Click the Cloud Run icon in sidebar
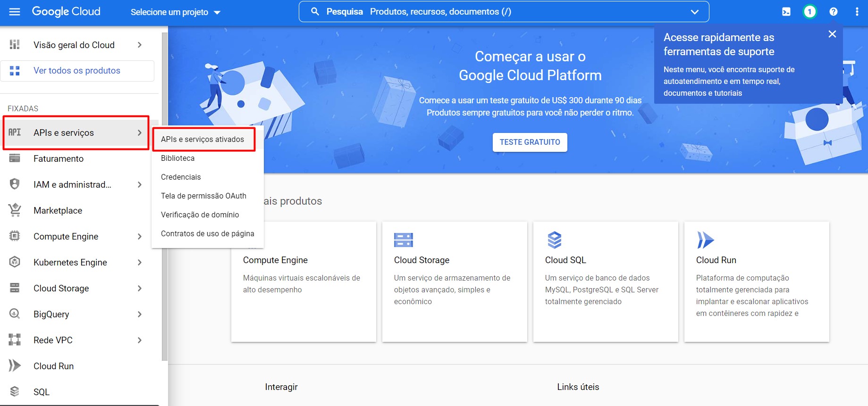 [15, 365]
